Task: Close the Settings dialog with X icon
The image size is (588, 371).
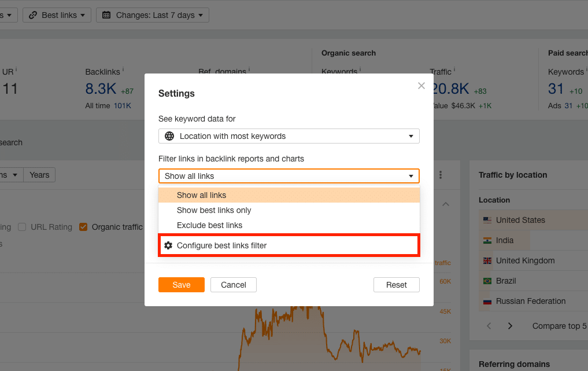Action: pos(421,86)
